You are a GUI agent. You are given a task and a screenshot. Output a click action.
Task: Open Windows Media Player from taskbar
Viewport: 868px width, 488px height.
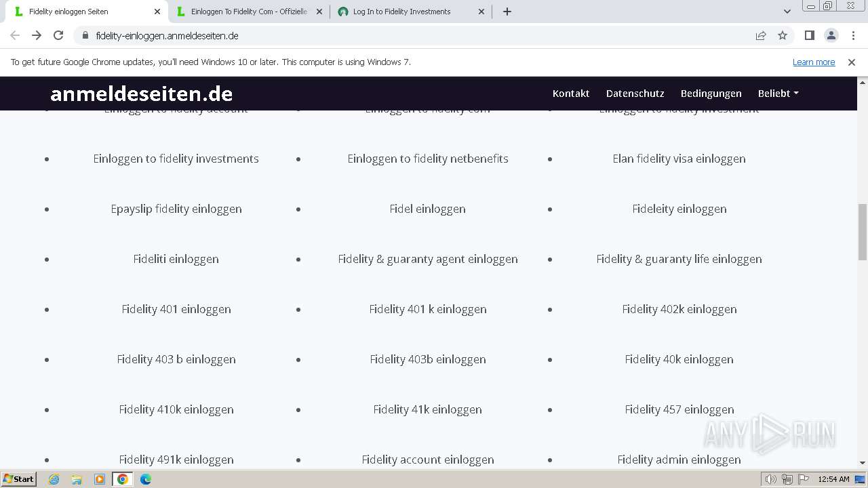click(x=100, y=479)
